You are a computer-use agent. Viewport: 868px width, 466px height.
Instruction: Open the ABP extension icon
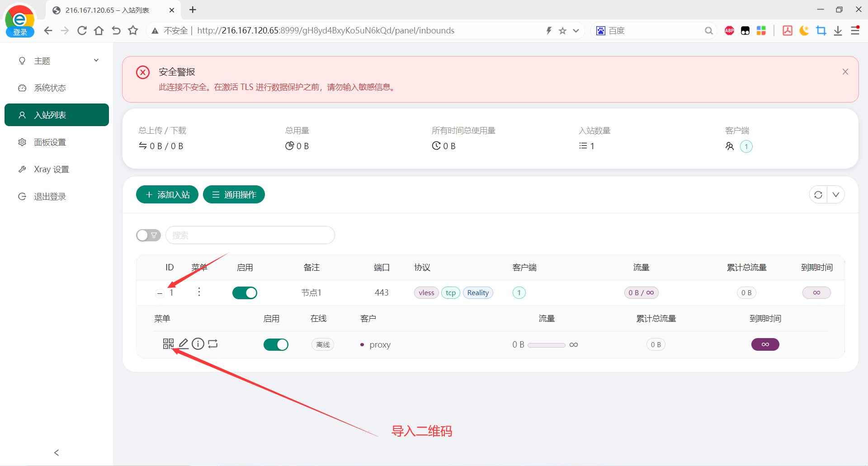coord(729,31)
